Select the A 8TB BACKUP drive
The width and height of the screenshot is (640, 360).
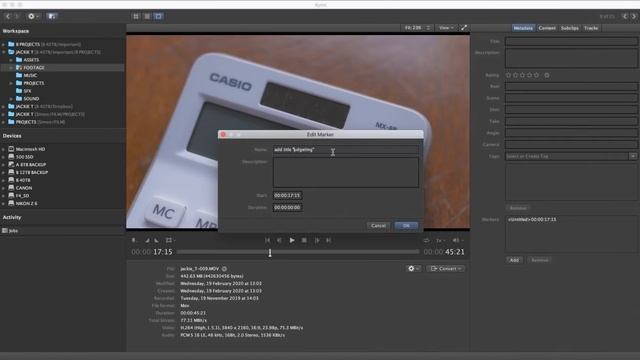[x=31, y=164]
